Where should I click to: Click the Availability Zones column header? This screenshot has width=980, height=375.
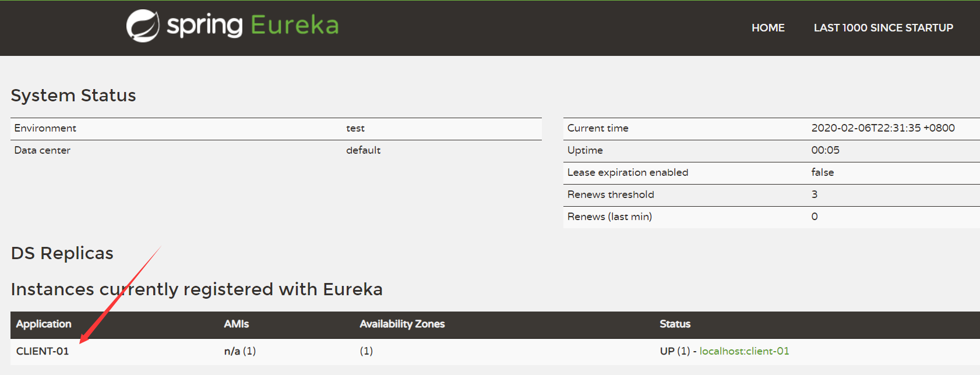[402, 324]
